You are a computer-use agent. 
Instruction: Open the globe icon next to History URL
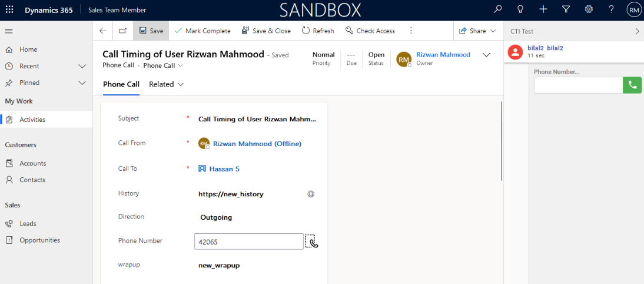311,194
